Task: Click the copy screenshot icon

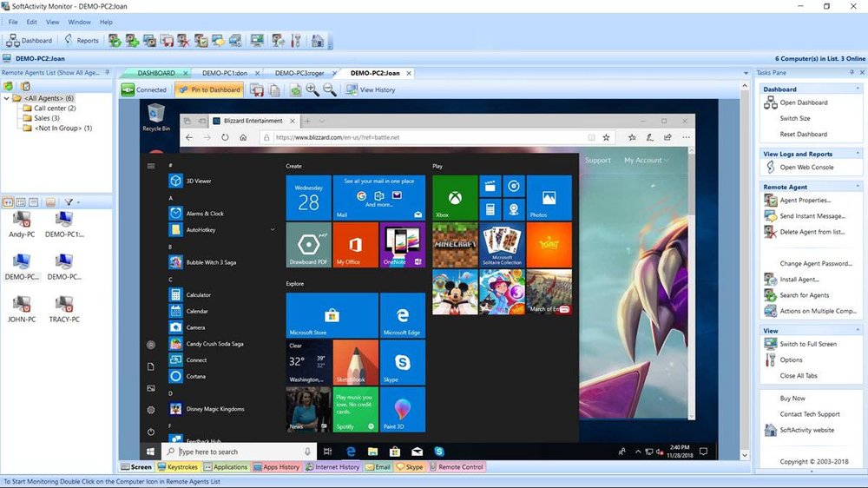Action: [274, 89]
